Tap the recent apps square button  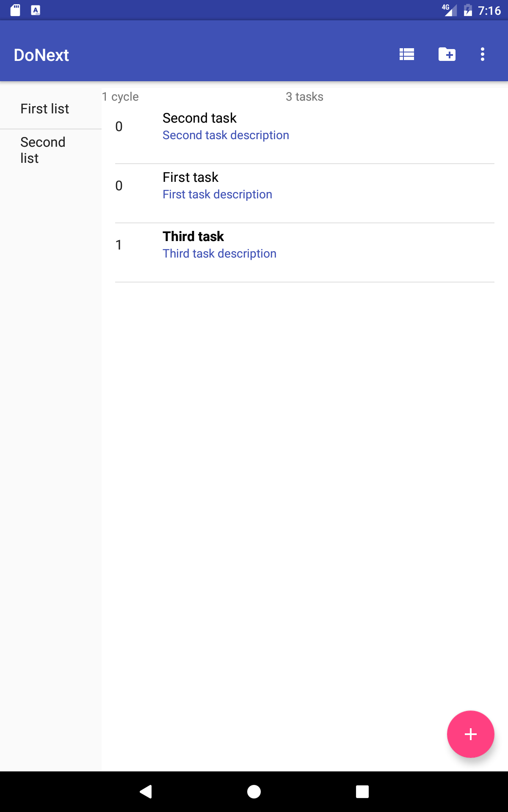point(362,791)
